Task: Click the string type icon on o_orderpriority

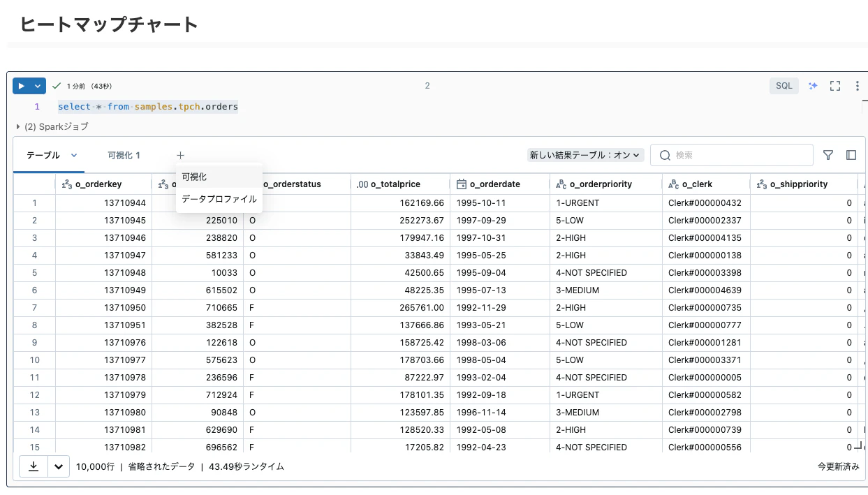Action: click(561, 184)
